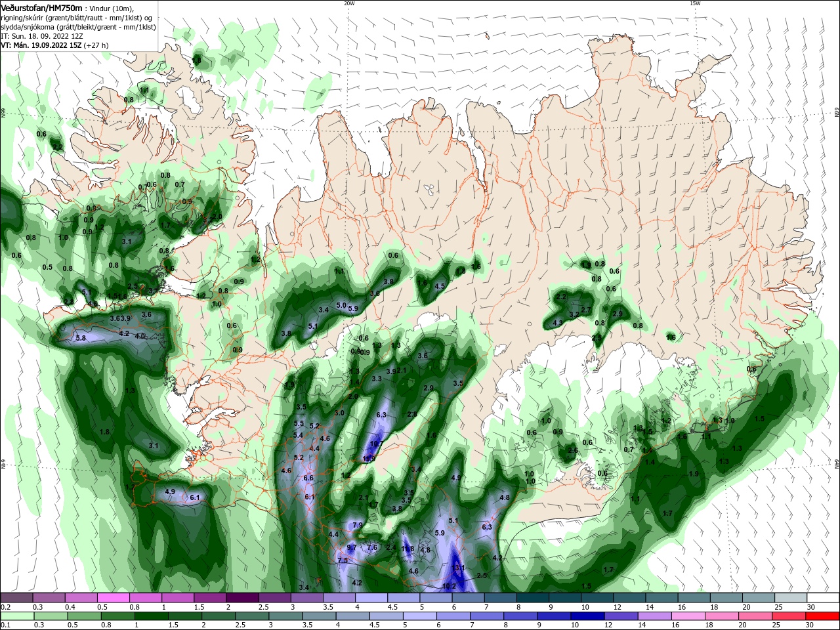Click the 20W longitude label
The height and width of the screenshot is (630, 840).
pyautogui.click(x=349, y=3)
